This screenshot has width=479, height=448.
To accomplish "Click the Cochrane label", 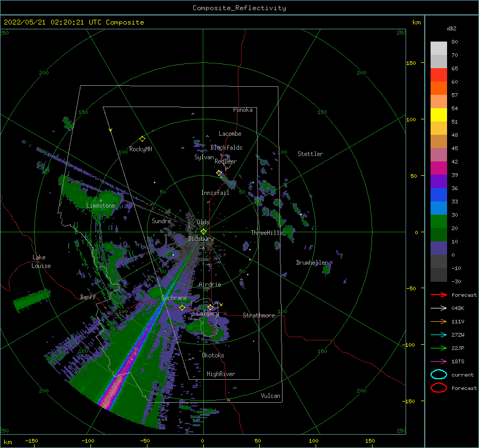I will click(x=174, y=298).
